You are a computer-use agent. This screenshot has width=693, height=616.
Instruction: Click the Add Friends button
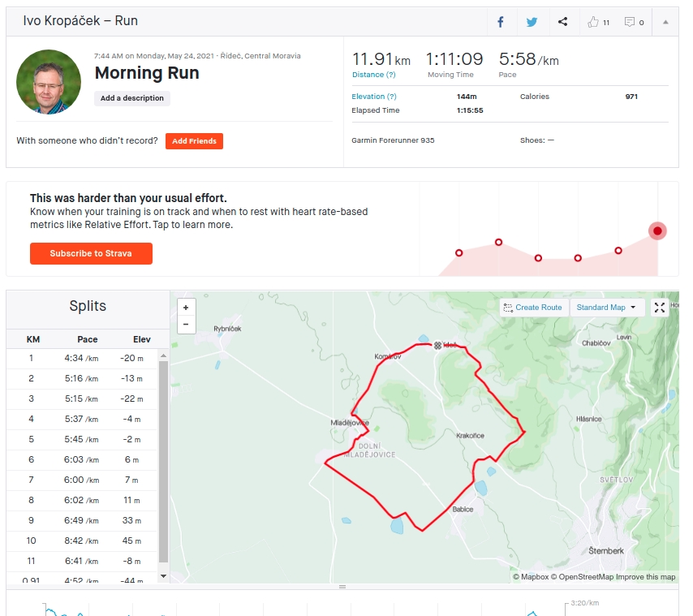point(194,141)
